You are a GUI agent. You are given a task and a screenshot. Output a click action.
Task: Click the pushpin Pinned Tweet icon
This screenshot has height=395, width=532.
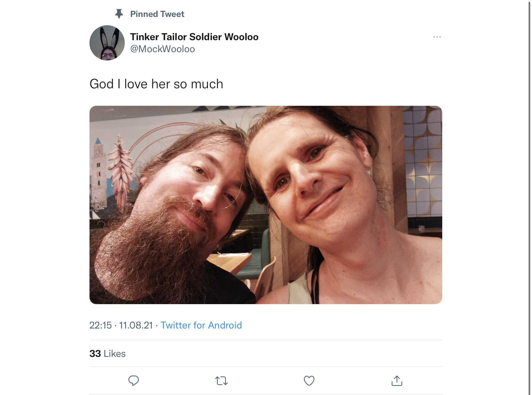click(x=119, y=14)
